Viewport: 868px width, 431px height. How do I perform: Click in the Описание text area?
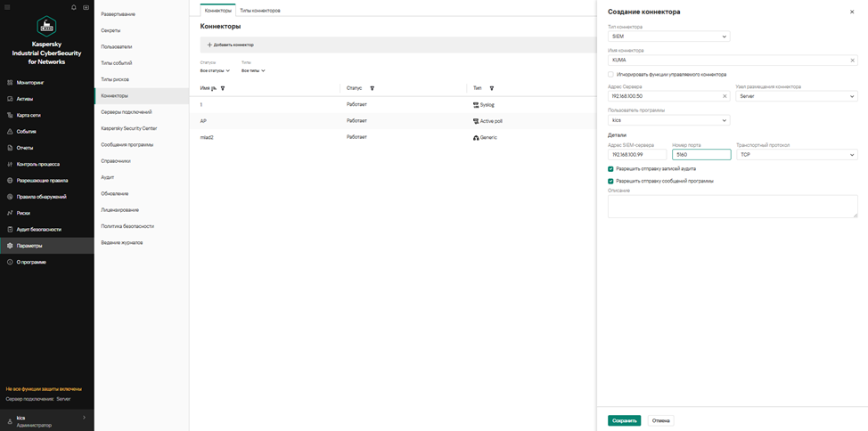(x=732, y=206)
